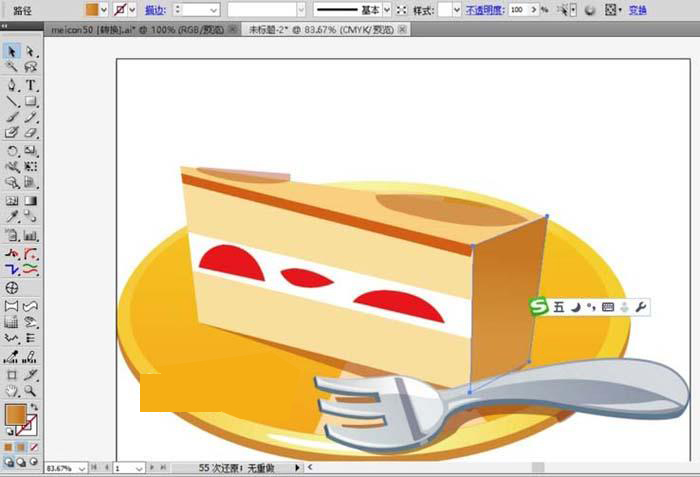Viewport: 700px width, 477px height.
Task: Select the Eyedropper tool
Action: click(12, 217)
